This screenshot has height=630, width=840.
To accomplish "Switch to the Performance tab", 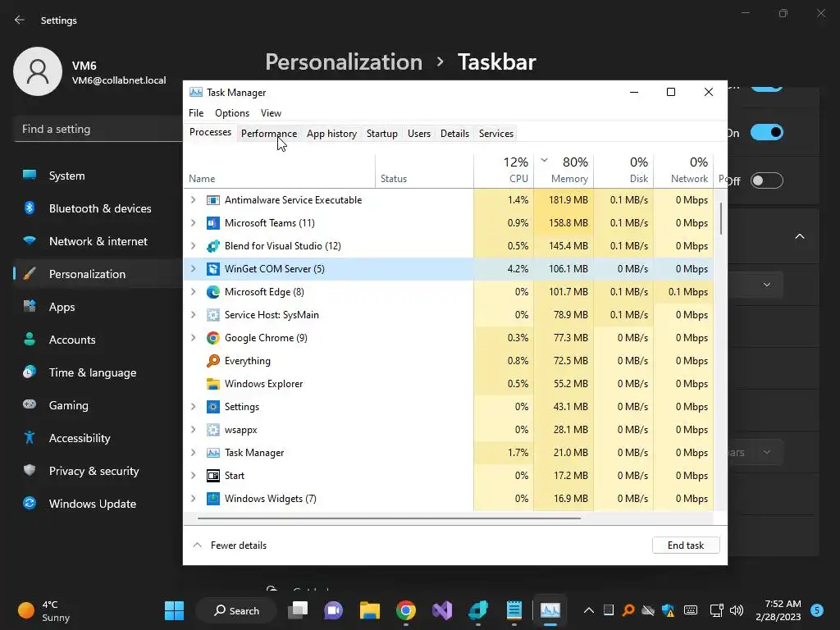I will pos(269,134).
